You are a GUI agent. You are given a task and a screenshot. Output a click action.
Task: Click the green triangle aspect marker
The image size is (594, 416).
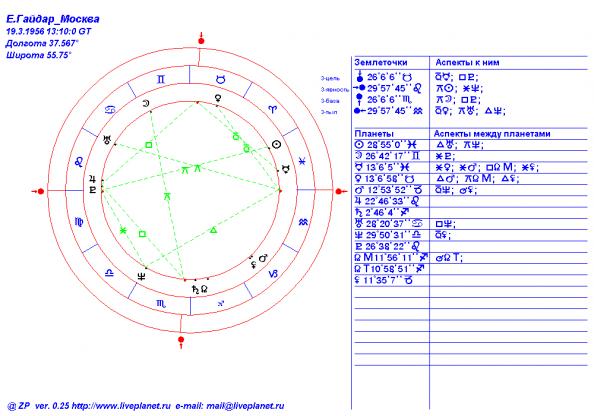click(213, 230)
